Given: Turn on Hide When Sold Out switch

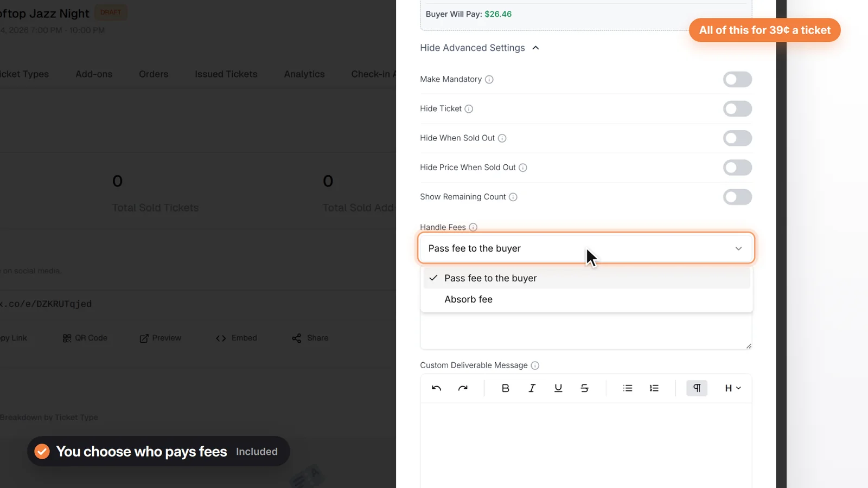Looking at the screenshot, I should pyautogui.click(x=737, y=138).
